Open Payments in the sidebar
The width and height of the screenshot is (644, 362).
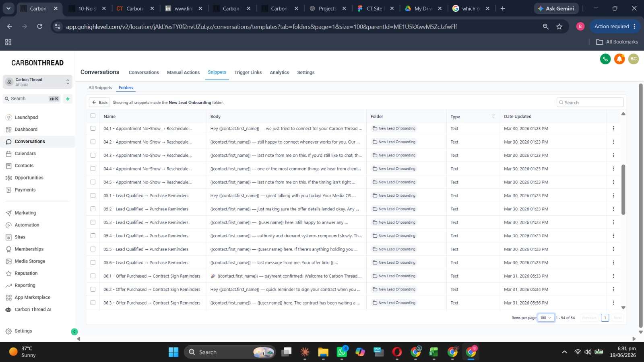tap(25, 190)
